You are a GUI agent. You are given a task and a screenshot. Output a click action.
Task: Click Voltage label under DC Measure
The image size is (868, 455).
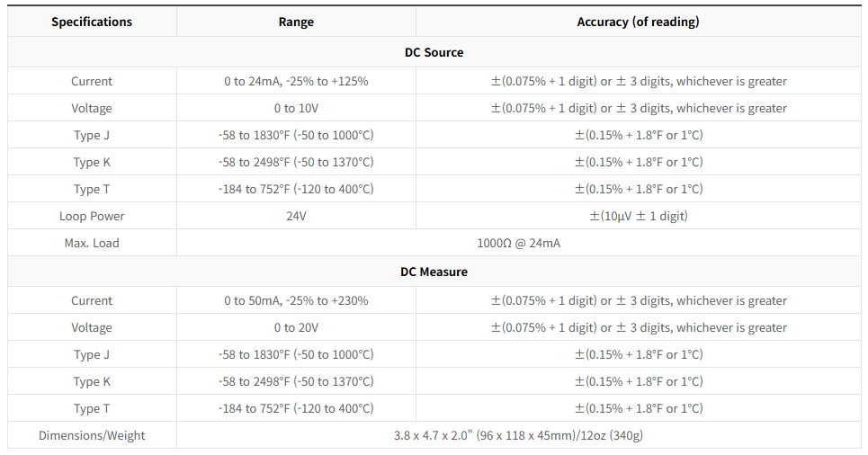point(92,327)
